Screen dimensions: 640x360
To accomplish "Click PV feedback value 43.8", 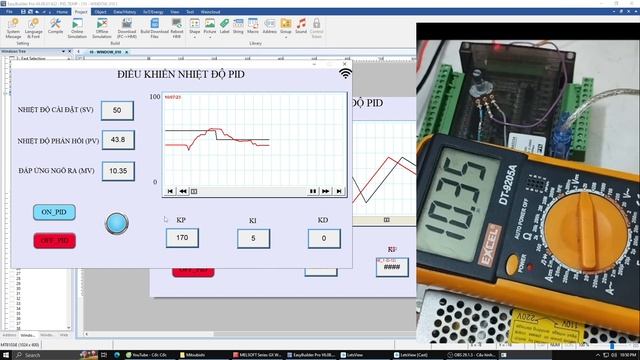I will [x=118, y=140].
